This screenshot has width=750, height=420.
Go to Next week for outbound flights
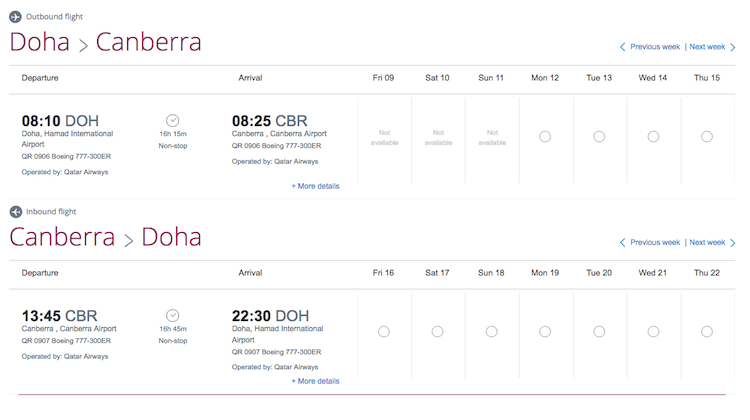707,47
